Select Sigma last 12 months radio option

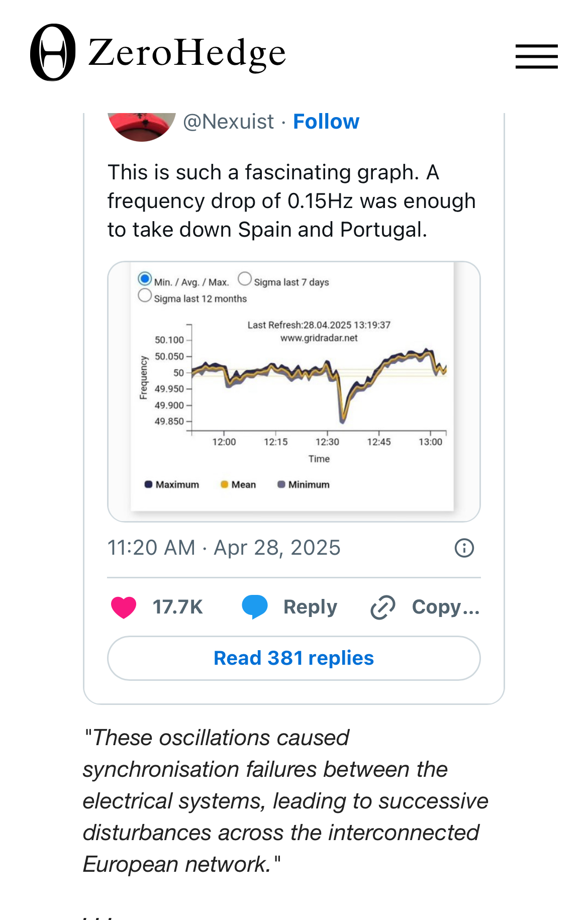click(x=145, y=295)
